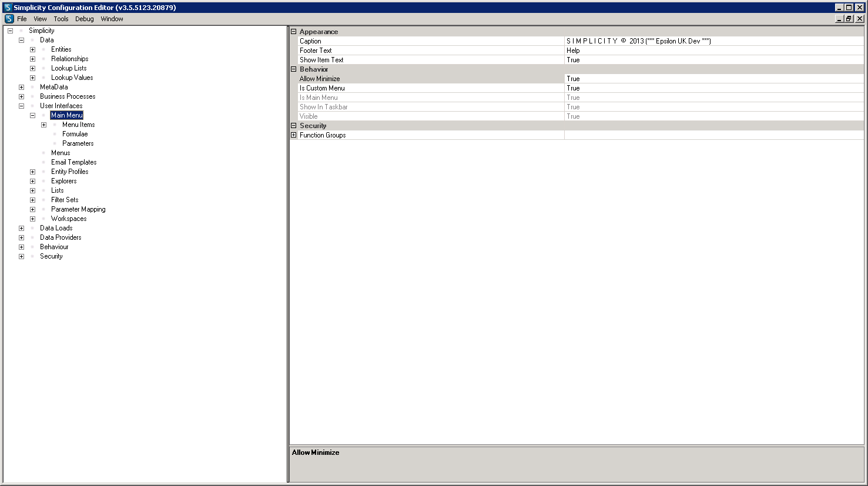868x486 pixels.
Task: Expand the Lookup Values node
Action: [x=32, y=78]
